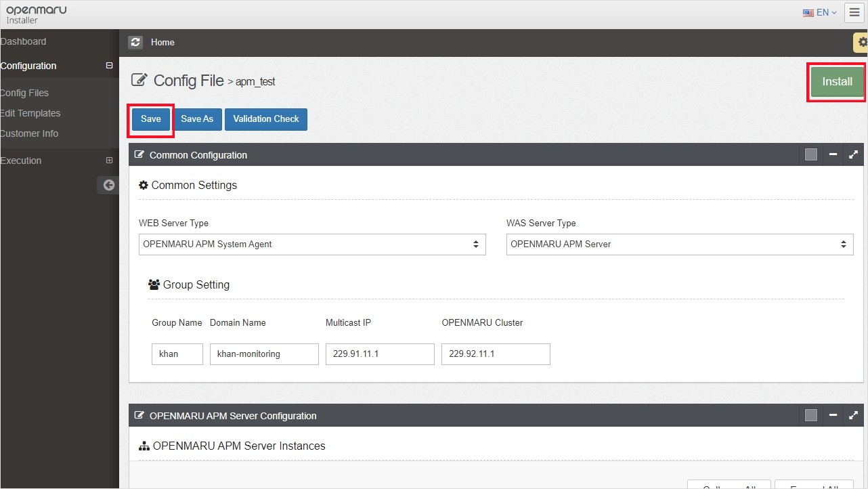Image resolution: width=868 pixels, height=489 pixels.
Task: Click the Save button
Action: click(x=151, y=119)
